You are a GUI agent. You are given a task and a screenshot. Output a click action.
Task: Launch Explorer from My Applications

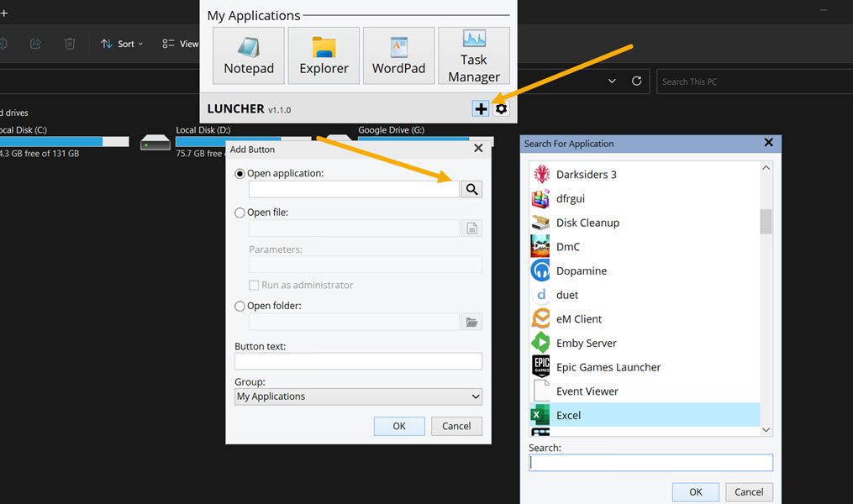click(323, 55)
